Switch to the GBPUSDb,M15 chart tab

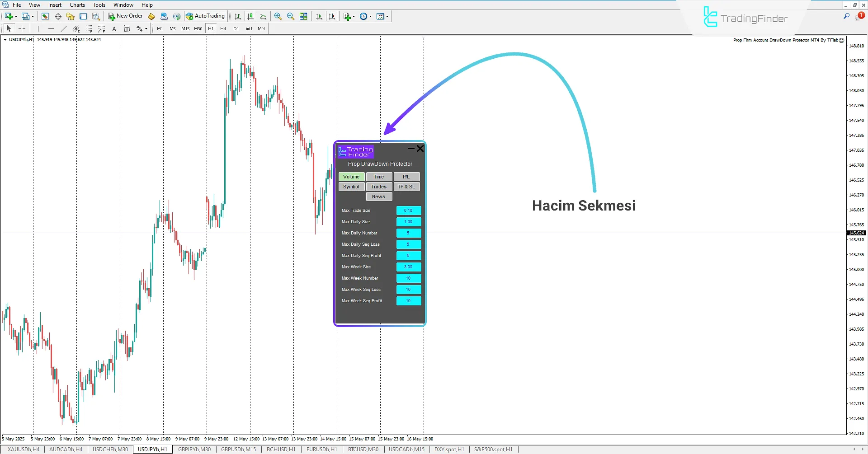tap(238, 449)
